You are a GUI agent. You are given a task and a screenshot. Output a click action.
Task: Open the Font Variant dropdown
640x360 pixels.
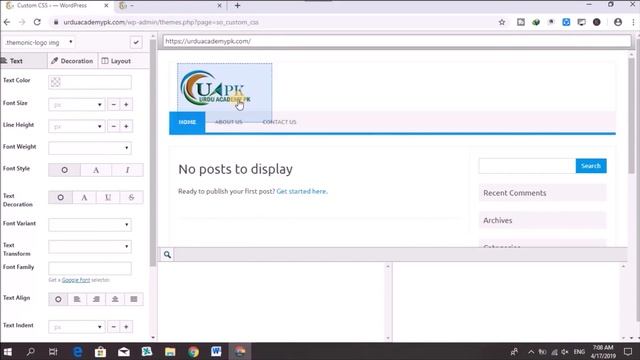coord(90,224)
